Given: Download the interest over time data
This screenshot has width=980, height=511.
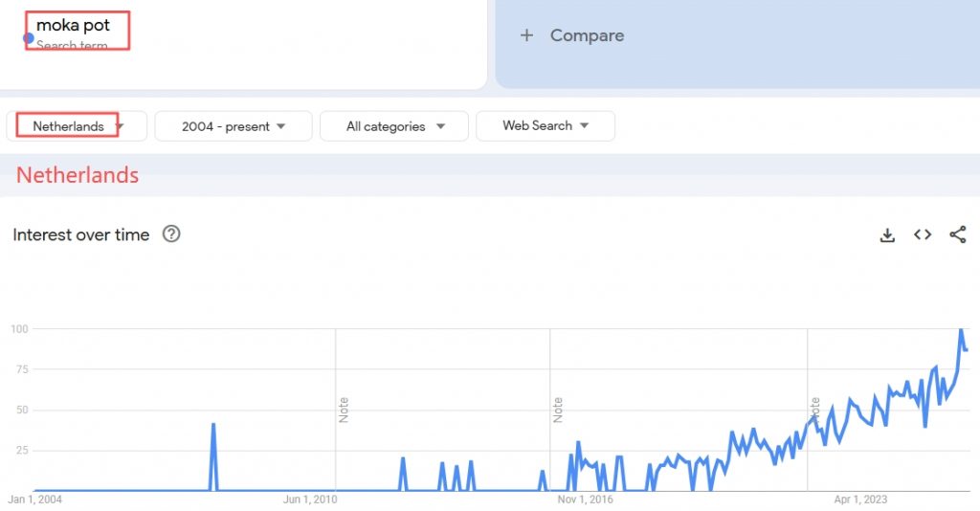Looking at the screenshot, I should coord(887,235).
